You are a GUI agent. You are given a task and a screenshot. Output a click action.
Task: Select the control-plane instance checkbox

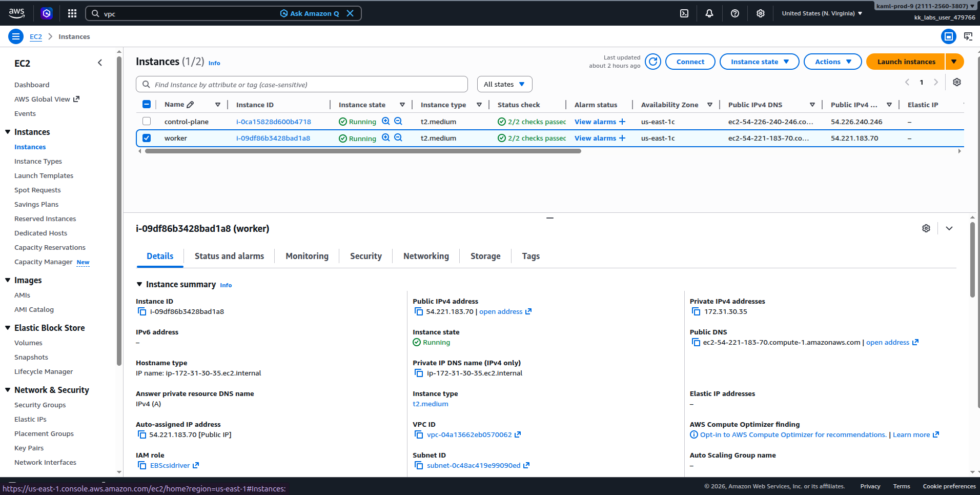tap(147, 122)
